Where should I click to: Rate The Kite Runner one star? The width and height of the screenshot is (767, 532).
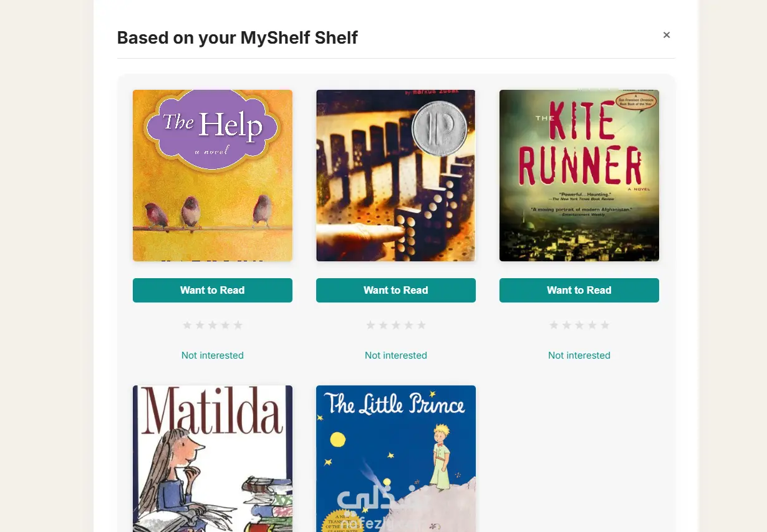554,325
